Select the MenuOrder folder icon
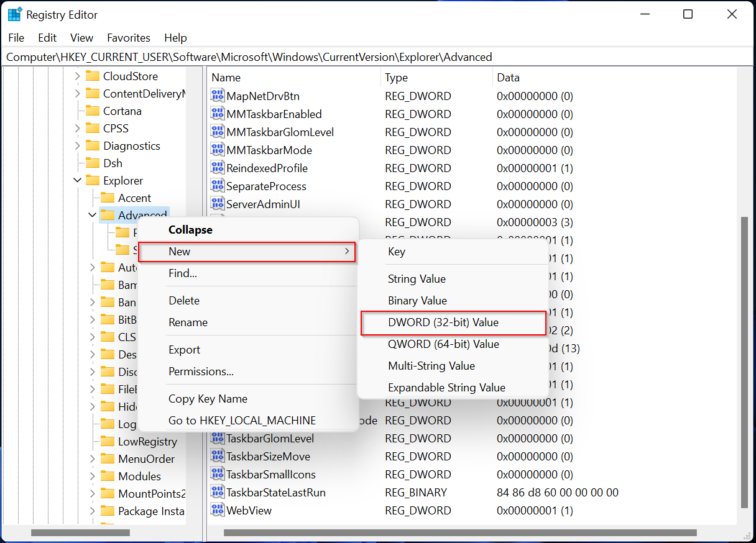The width and height of the screenshot is (756, 543). pos(108,459)
